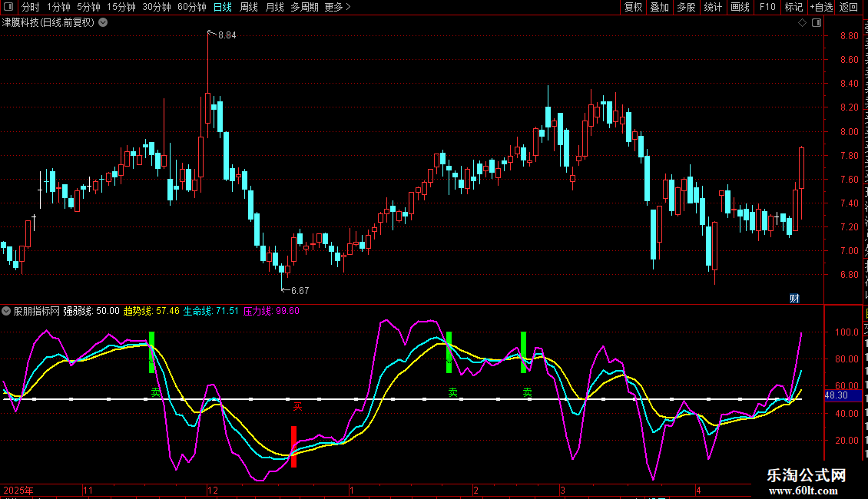Click the 复权 button
This screenshot has width=868, height=499.
pos(633,7)
